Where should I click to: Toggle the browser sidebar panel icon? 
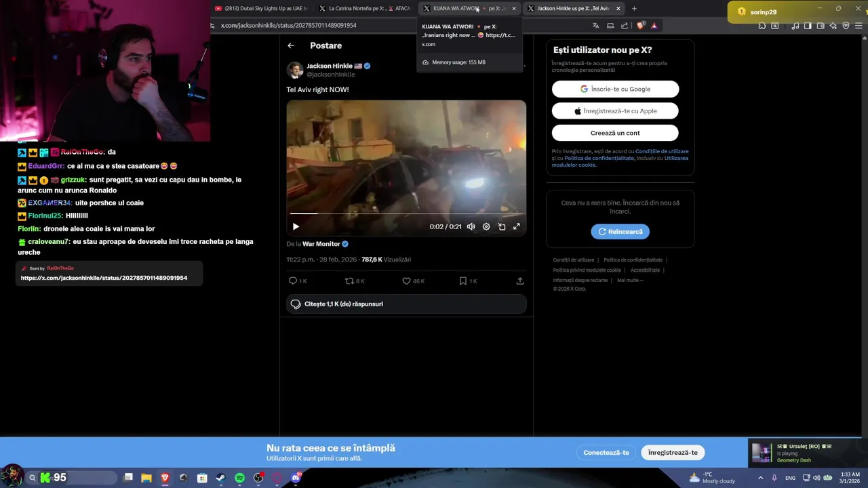[x=808, y=26]
